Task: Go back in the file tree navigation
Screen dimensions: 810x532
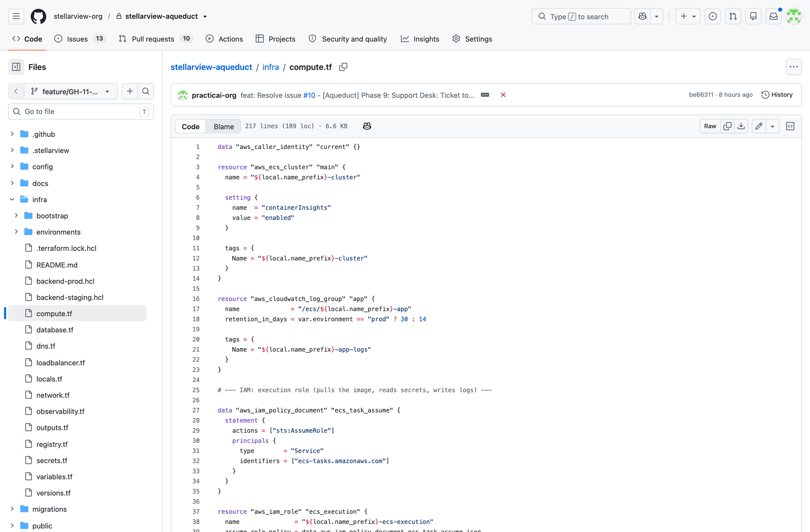Action: click(16, 91)
